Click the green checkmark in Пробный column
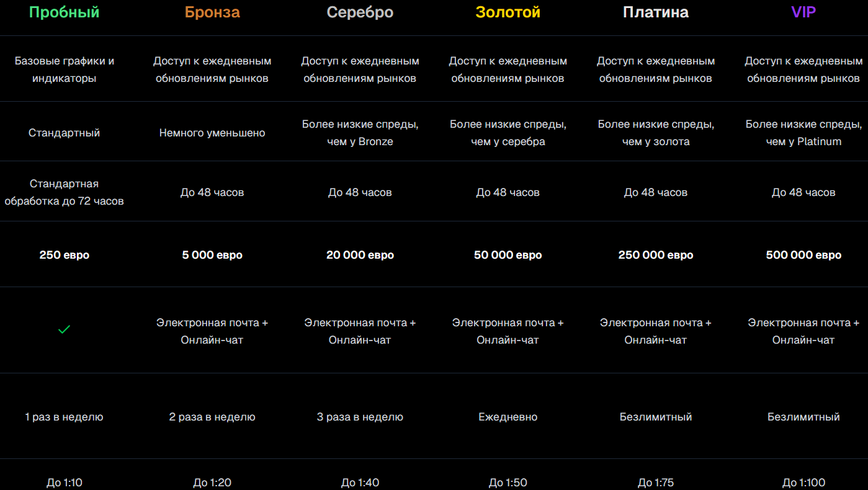Image resolution: width=868 pixels, height=490 pixels. coord(64,329)
